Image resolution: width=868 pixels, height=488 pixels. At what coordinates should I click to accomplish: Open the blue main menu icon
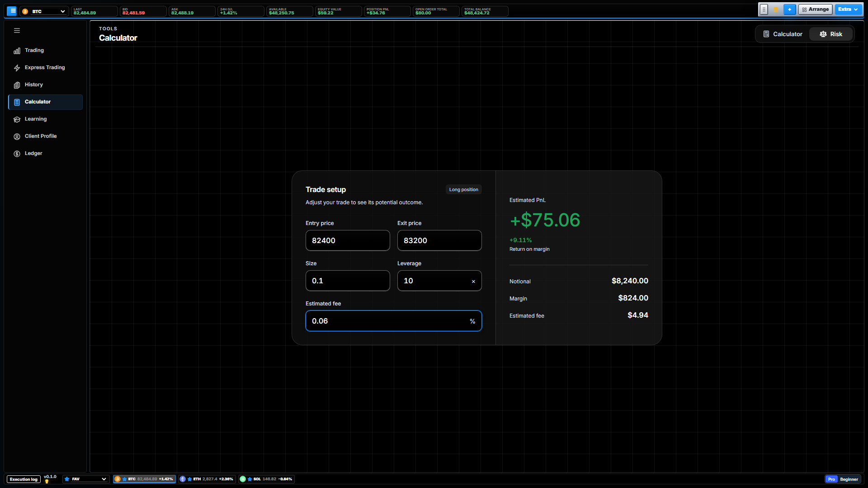(x=12, y=11)
